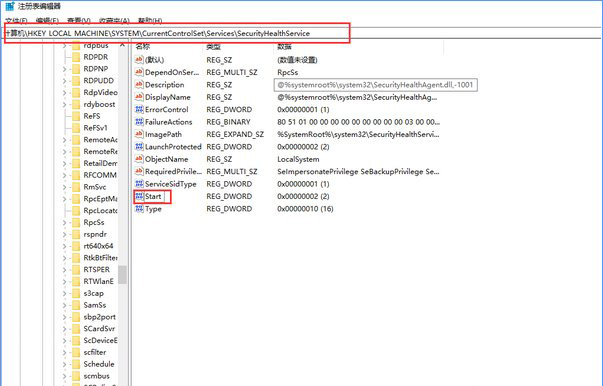Select the rdyboost key in tree
This screenshot has height=386, width=603.
(x=99, y=104)
